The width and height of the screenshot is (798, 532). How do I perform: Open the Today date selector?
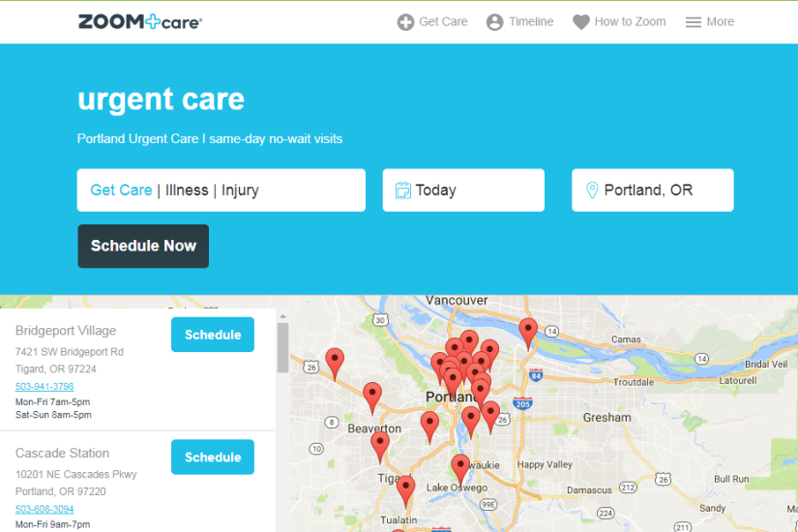(x=463, y=190)
